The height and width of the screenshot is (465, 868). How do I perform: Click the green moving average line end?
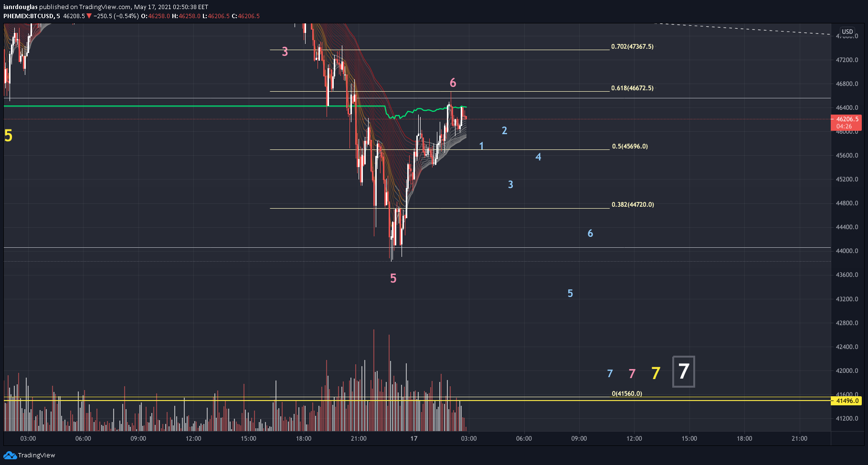pyautogui.click(x=465, y=107)
